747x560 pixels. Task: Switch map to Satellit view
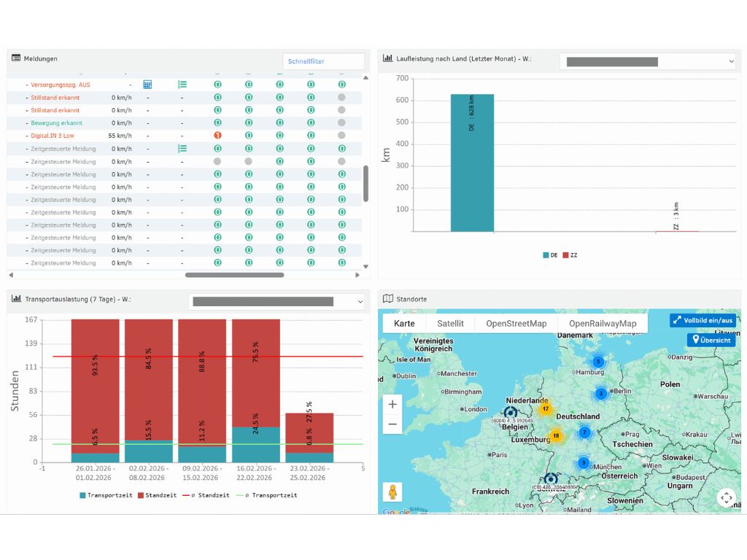click(450, 324)
